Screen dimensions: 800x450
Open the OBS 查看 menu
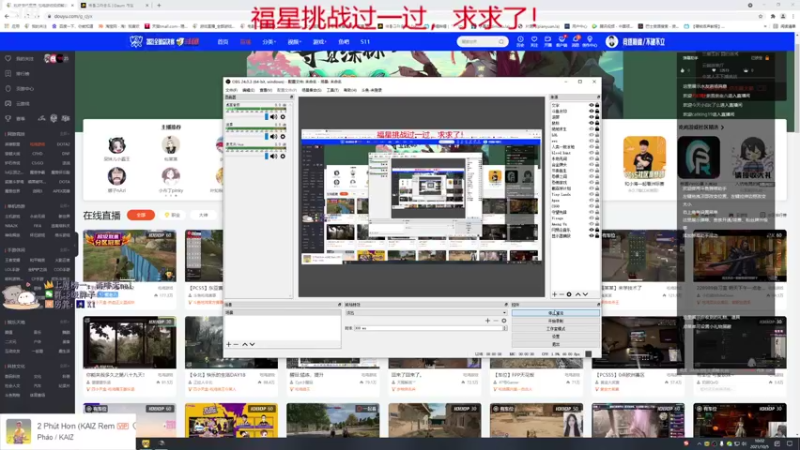pyautogui.click(x=265, y=90)
